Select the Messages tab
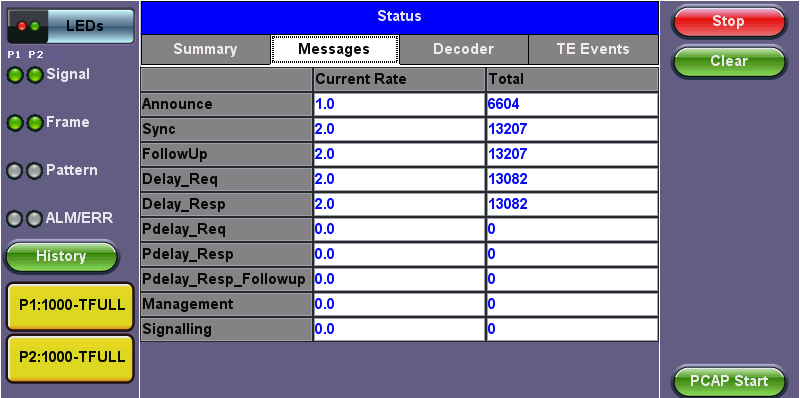Viewport: 800px width, 398px height. coord(334,49)
